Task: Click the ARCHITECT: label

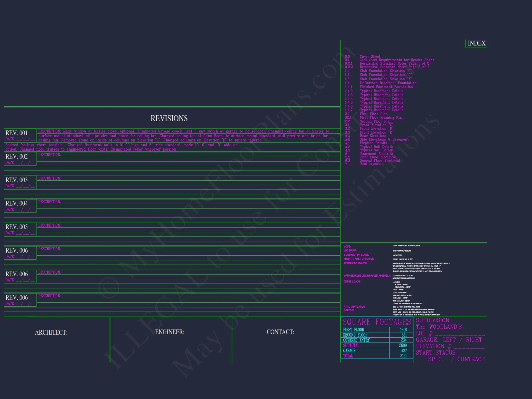Action: [51, 332]
